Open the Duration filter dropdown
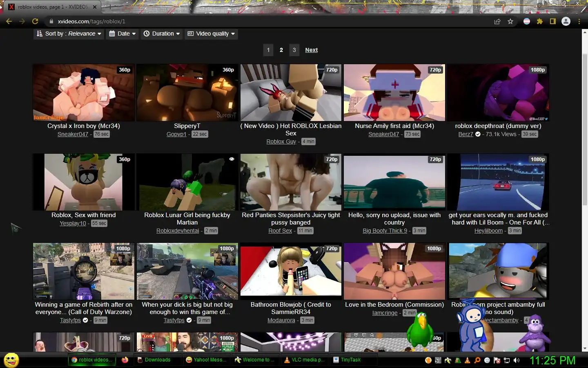 coord(162,34)
